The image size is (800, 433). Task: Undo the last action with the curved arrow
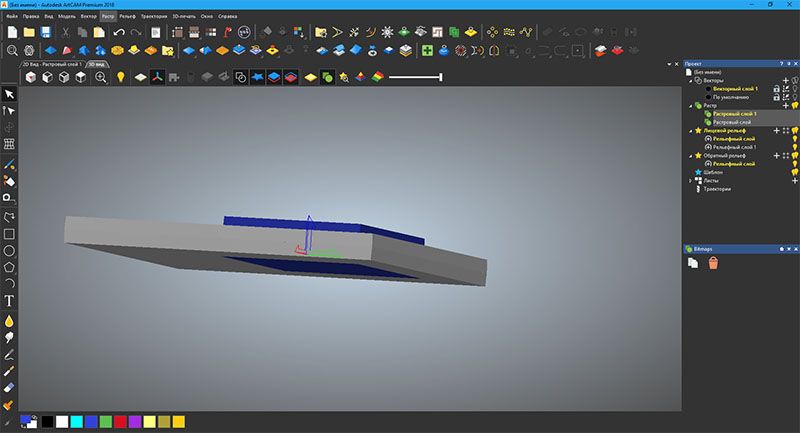[x=119, y=33]
